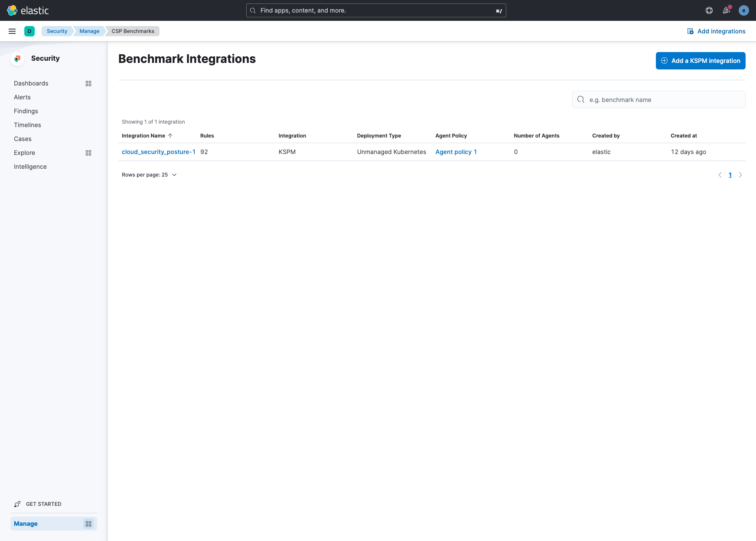Open the Manage grid shortcut icon
Screen dimensions: 756x541
(88, 524)
